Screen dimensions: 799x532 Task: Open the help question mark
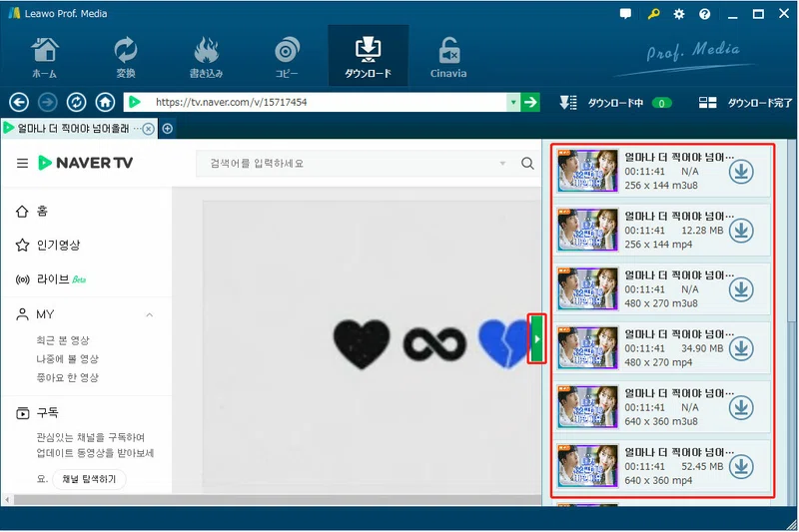705,14
